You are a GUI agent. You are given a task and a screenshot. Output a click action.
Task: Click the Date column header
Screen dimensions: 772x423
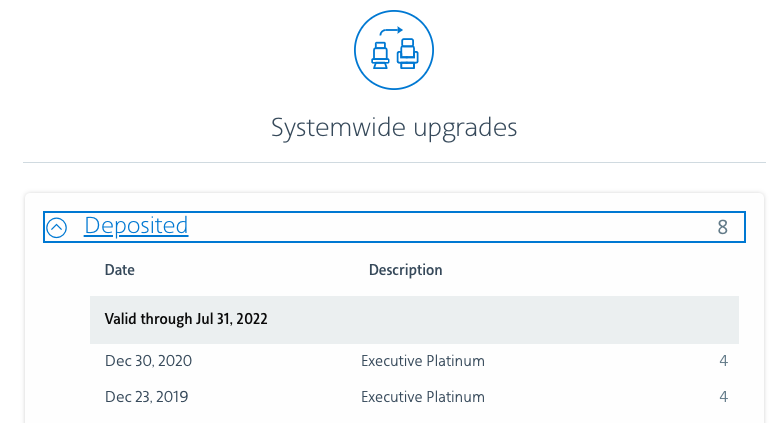(x=119, y=270)
